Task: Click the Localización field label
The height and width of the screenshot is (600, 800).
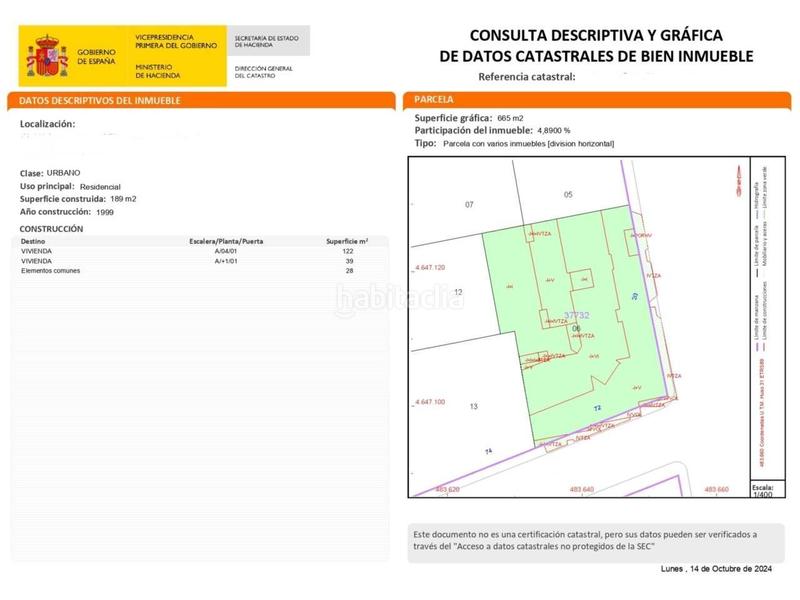Action: [x=48, y=124]
